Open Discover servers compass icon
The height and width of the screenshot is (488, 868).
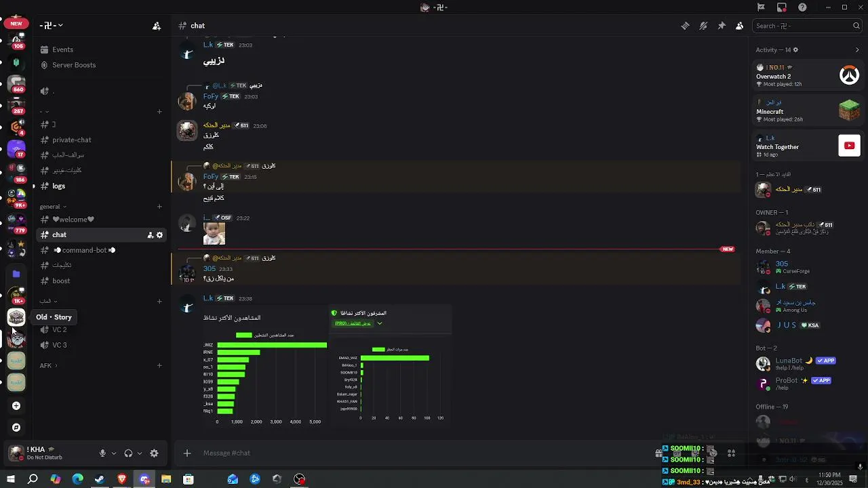16,428
